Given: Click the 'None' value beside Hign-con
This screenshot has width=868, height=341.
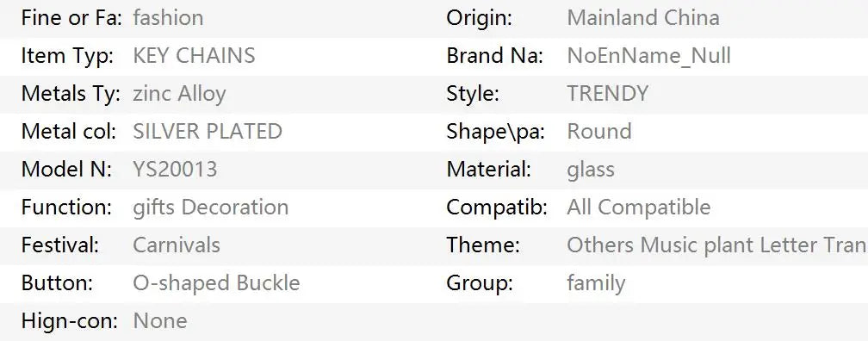Looking at the screenshot, I should pos(160,321).
